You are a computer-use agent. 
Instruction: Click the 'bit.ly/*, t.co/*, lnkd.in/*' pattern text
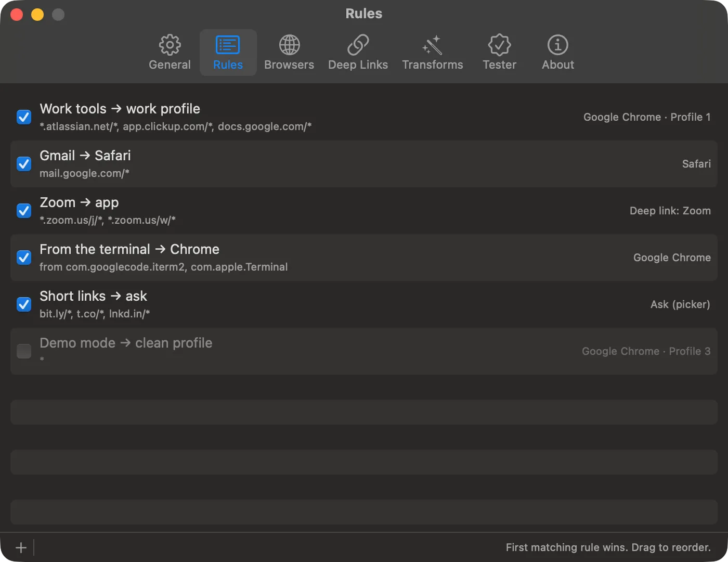95,314
